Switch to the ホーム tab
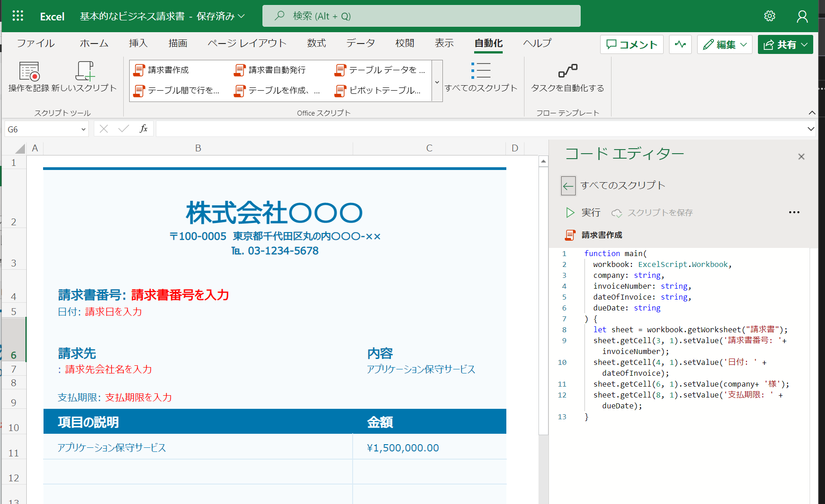 point(94,43)
